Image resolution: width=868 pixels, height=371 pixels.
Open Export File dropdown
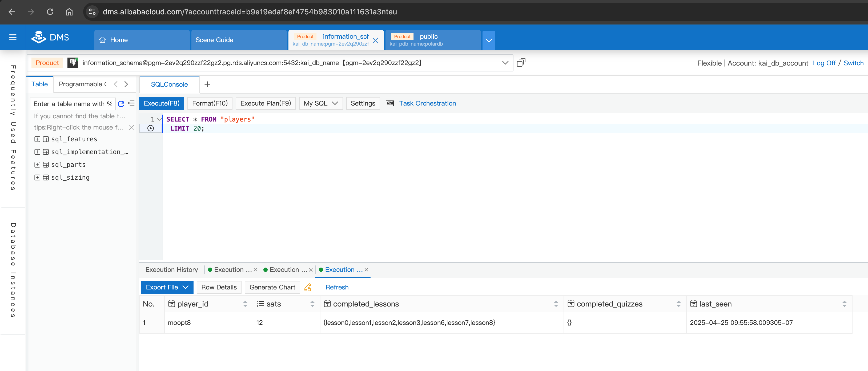click(x=167, y=287)
